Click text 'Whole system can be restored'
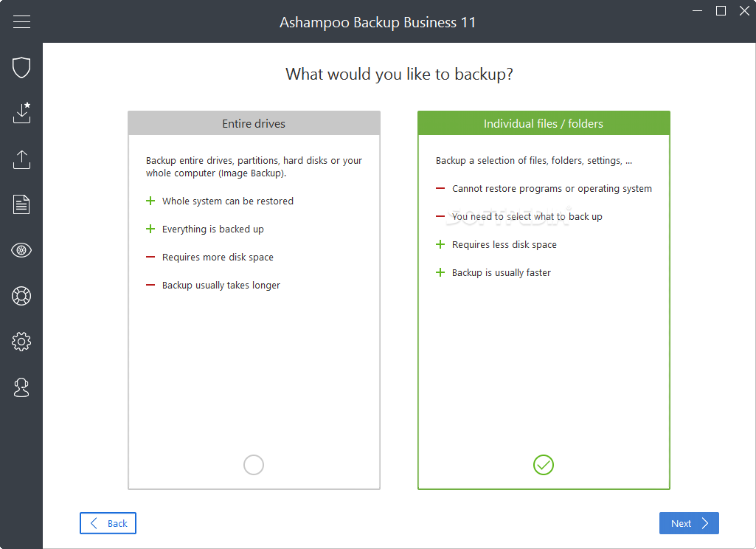 coord(228,201)
